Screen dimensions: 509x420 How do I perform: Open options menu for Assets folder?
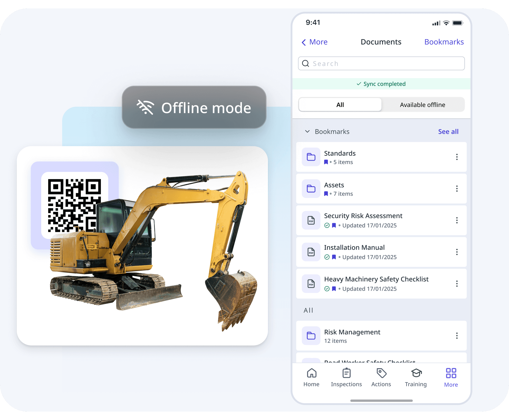457,189
